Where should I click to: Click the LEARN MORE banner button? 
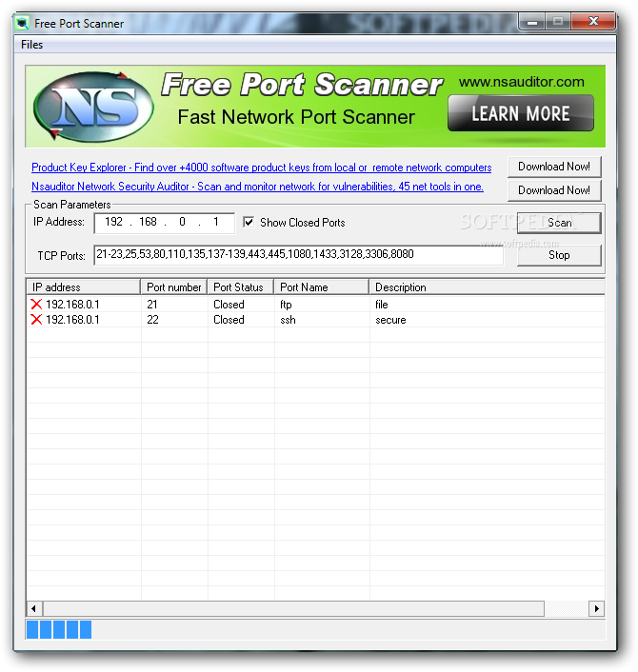tap(521, 113)
